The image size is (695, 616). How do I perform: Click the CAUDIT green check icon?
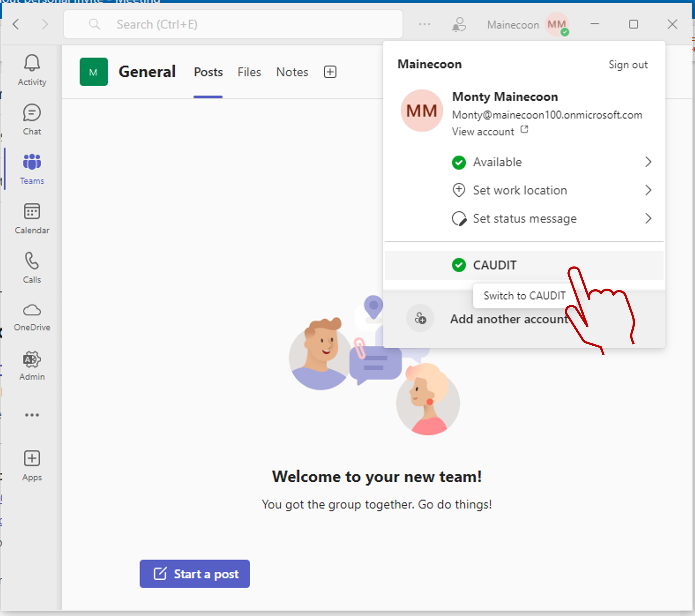click(x=459, y=265)
